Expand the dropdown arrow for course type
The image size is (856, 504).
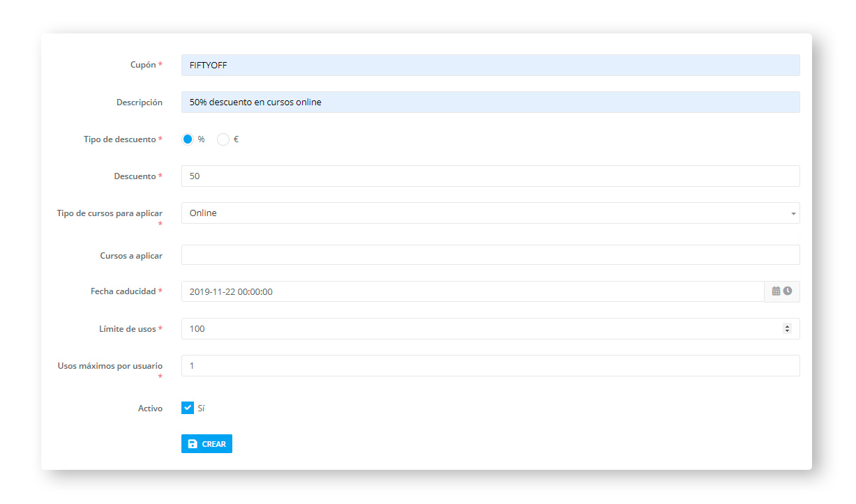tap(793, 213)
